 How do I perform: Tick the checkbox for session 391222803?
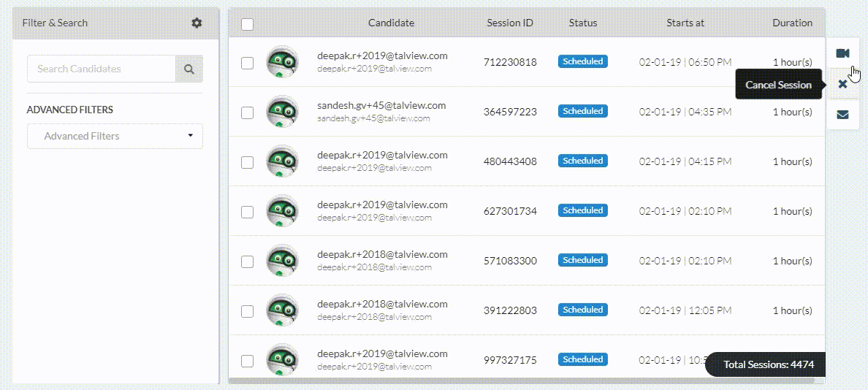click(248, 311)
